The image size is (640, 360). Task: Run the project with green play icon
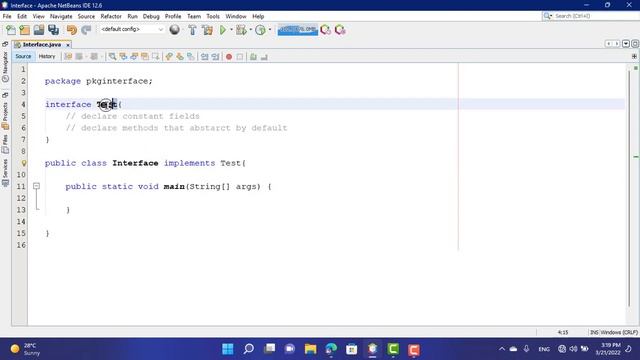tap(223, 30)
